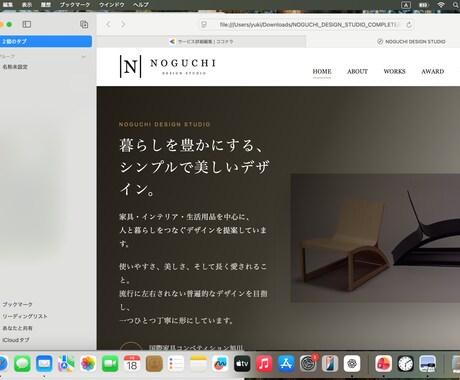460x380 pixels.
Task: Open iCloudタブ in the sidebar
Action: pos(16,340)
